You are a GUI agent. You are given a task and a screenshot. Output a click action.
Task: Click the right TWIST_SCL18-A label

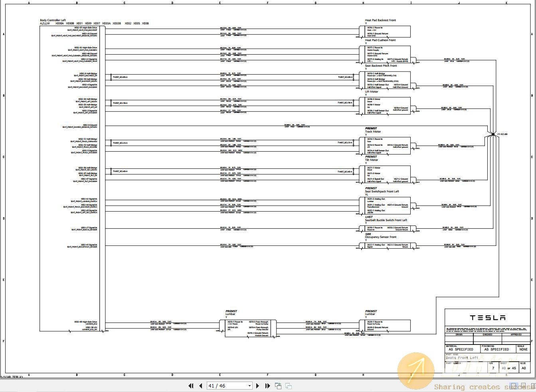click(x=345, y=103)
